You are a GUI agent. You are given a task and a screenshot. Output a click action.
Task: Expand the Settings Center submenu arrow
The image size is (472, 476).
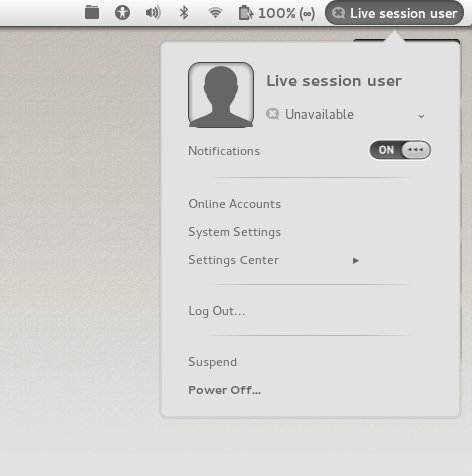pyautogui.click(x=356, y=260)
